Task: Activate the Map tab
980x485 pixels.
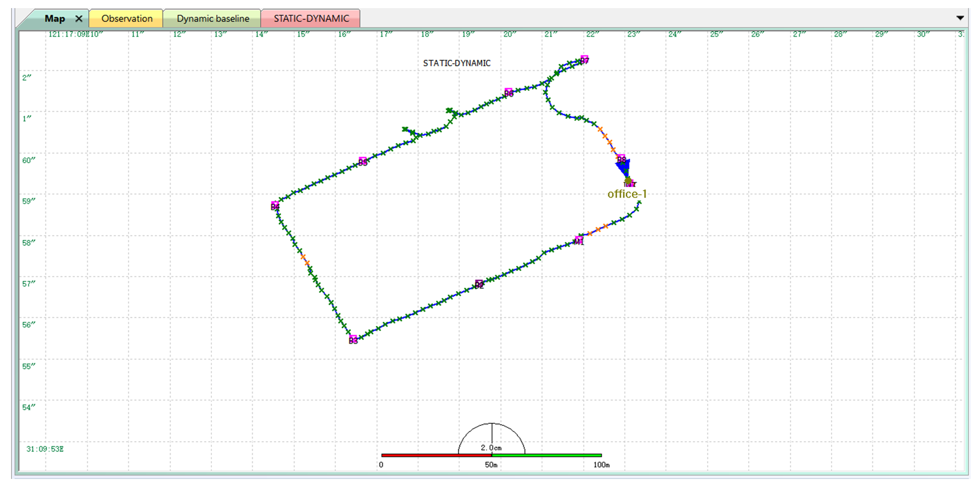Action: [x=54, y=18]
